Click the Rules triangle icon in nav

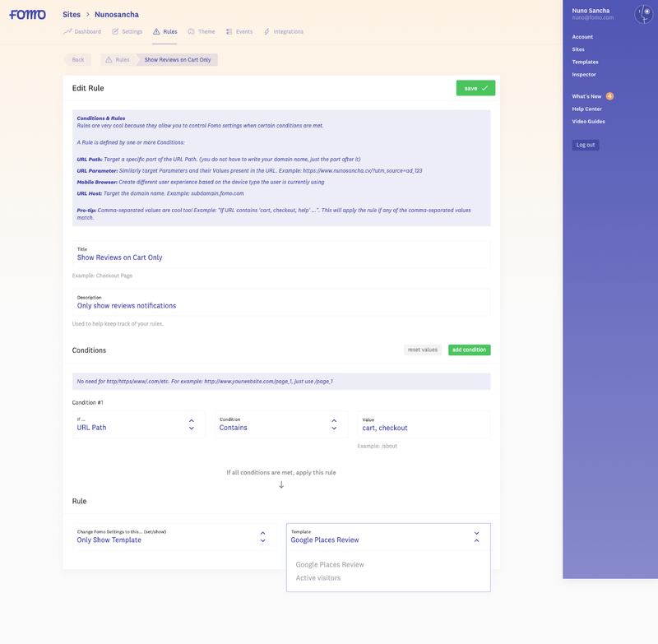156,31
